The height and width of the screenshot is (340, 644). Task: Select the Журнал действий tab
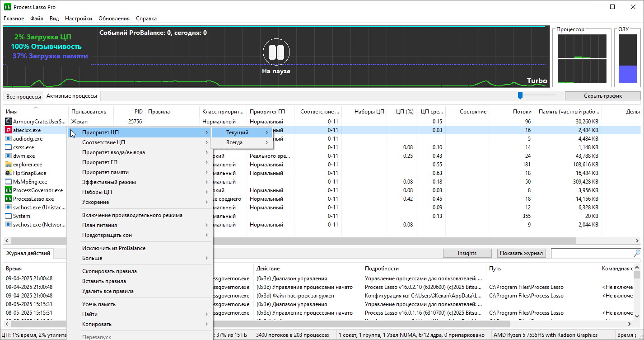(28, 253)
